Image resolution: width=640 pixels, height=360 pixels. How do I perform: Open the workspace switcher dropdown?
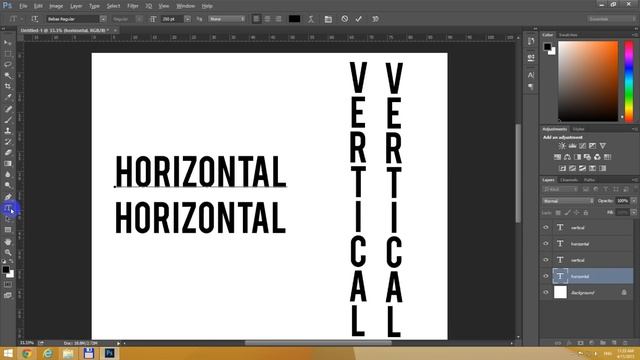click(x=611, y=19)
